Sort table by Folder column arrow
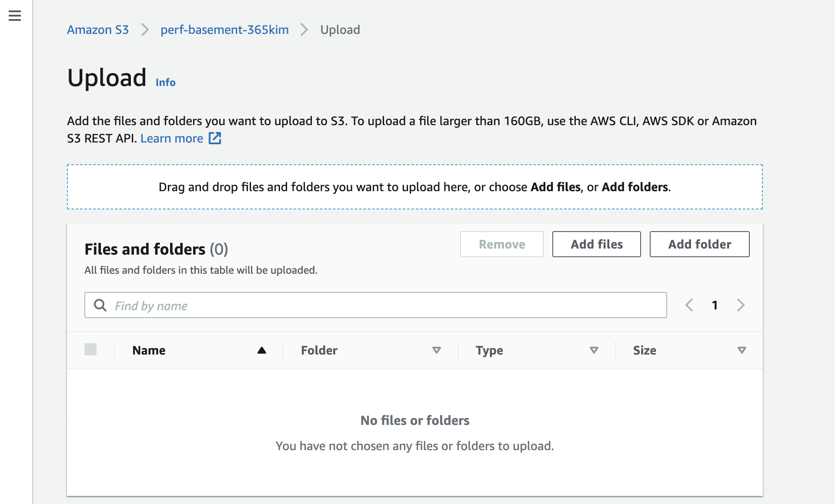Image resolution: width=835 pixels, height=504 pixels. 437,350
